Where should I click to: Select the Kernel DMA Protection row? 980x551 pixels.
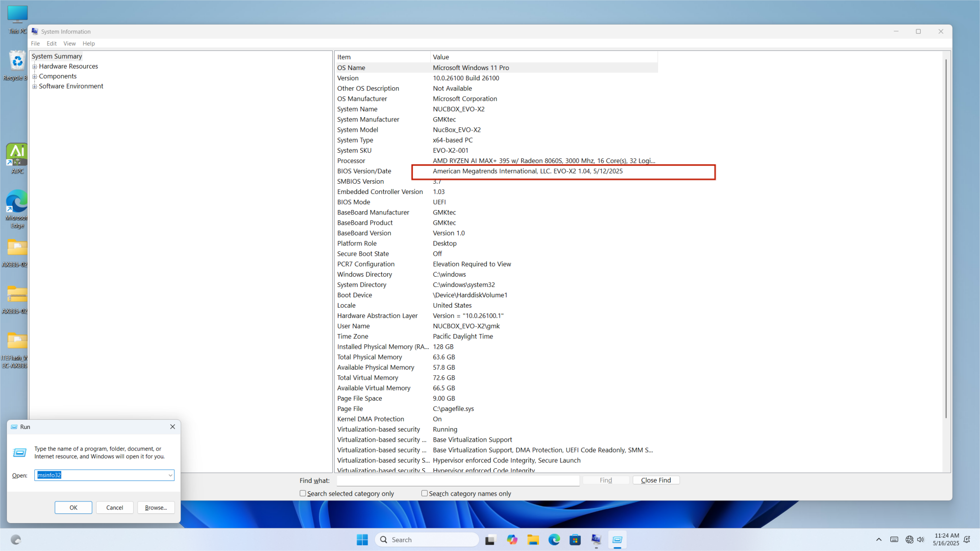[496, 419]
